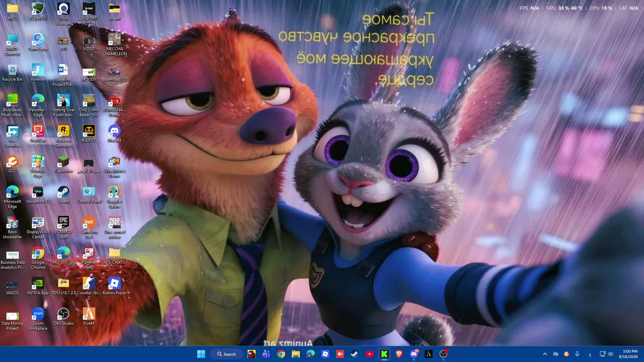
Task: Open OBS Studio from the taskbar
Action: [x=443, y=354]
